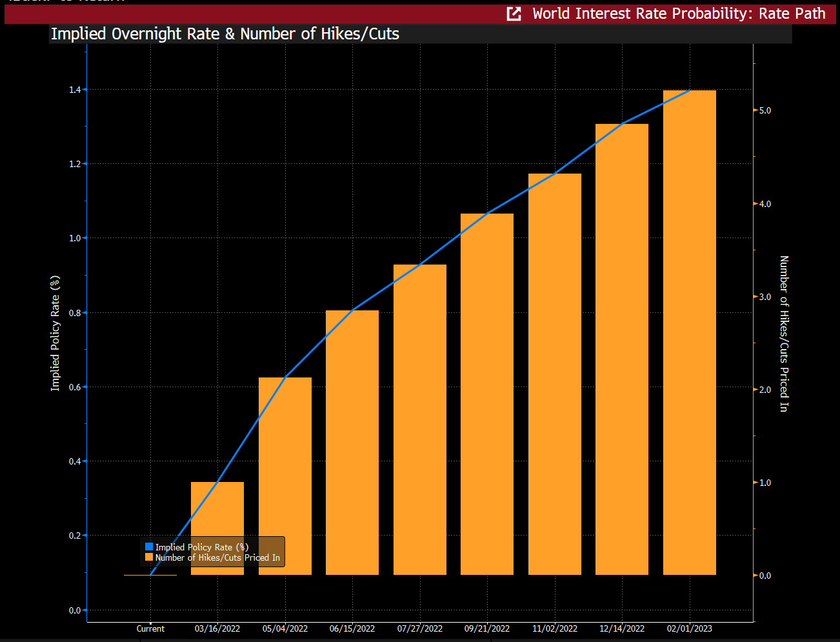Viewport: 840px width, 642px height.
Task: Click the right Number of Hikes/Cuts axis title
Action: [784, 334]
